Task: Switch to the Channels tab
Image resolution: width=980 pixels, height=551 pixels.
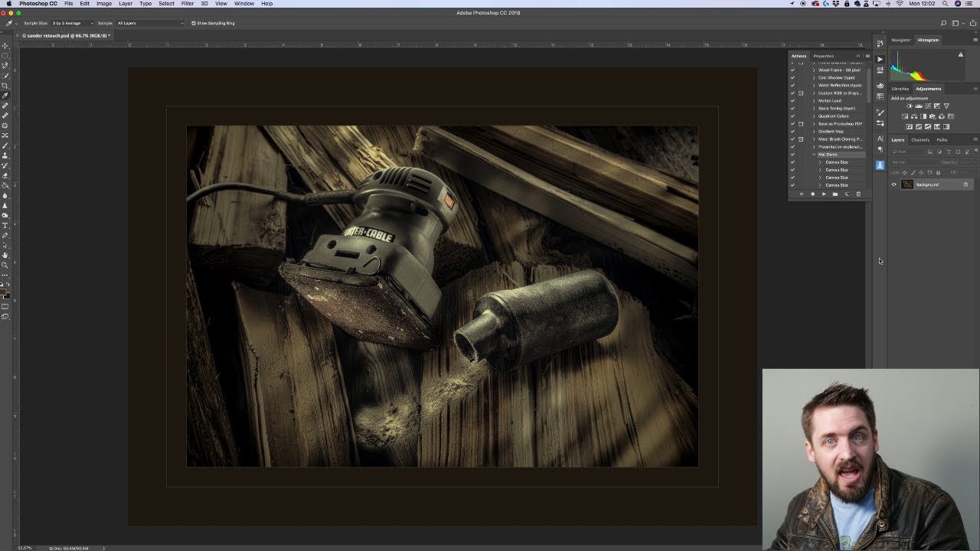Action: coord(920,140)
